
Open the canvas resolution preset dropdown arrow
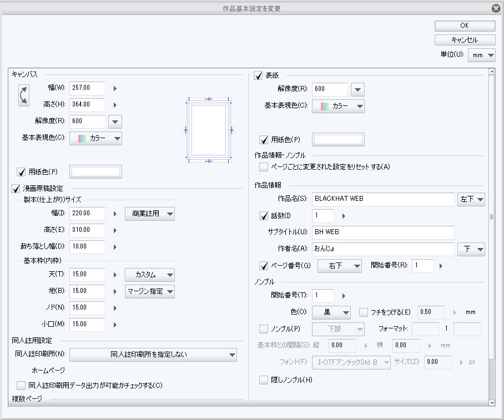(115, 122)
